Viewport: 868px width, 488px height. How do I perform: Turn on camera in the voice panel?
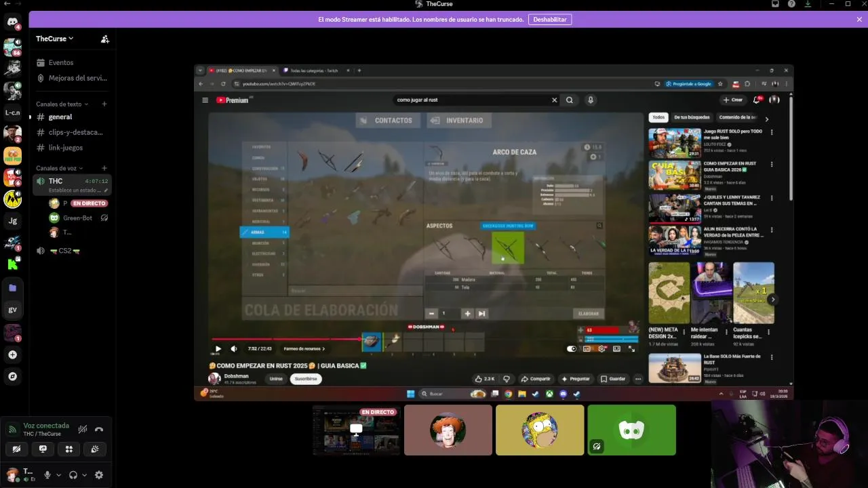16,449
